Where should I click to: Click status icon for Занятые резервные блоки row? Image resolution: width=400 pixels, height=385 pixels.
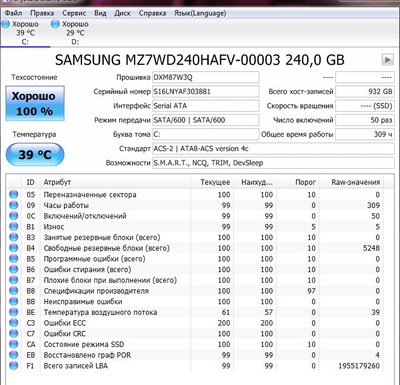point(14,237)
